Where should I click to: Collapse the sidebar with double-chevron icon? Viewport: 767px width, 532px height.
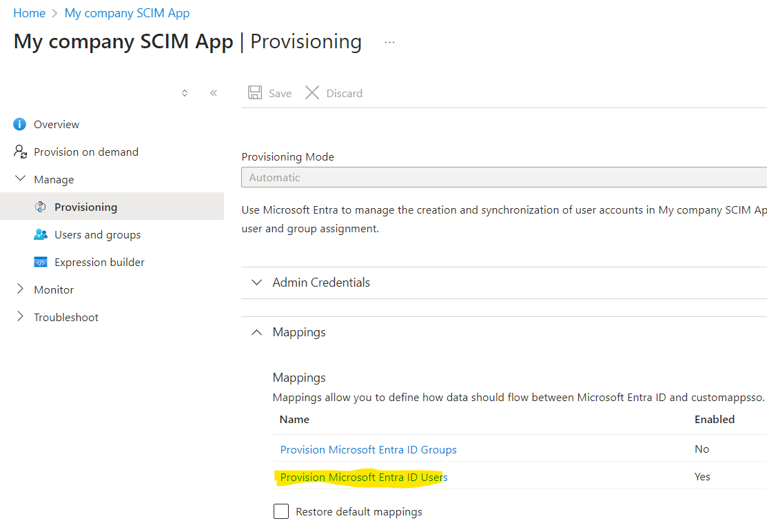(214, 93)
